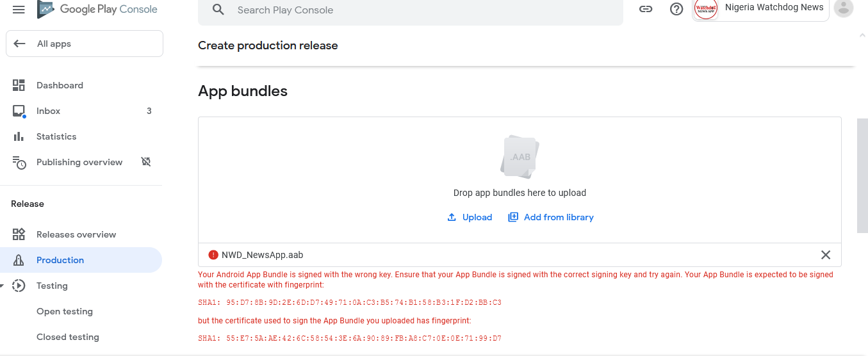The image size is (868, 356).
Task: Expand the Testing section arrow
Action: (x=3, y=286)
